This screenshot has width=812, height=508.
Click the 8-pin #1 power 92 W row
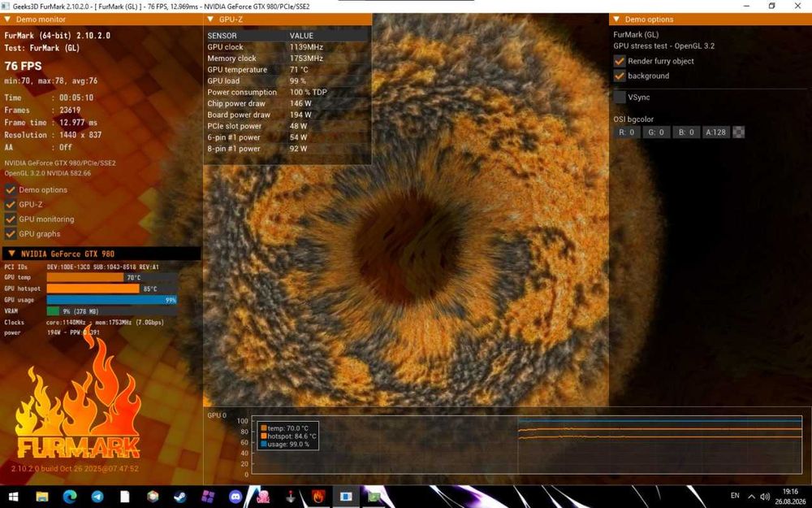click(x=287, y=149)
